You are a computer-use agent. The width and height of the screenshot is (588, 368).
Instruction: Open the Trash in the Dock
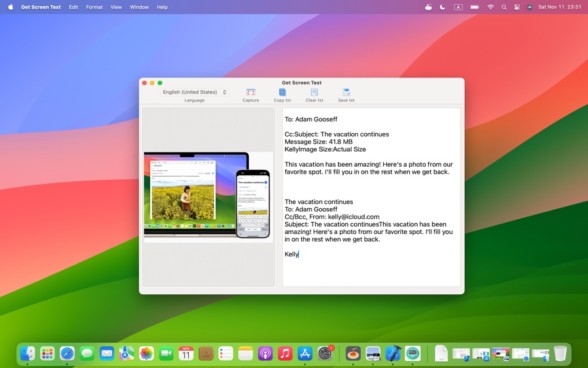click(x=560, y=353)
